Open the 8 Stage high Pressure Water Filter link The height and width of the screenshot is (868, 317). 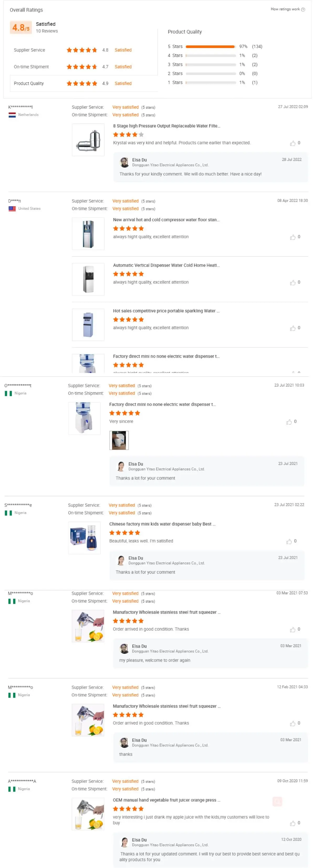(x=166, y=126)
